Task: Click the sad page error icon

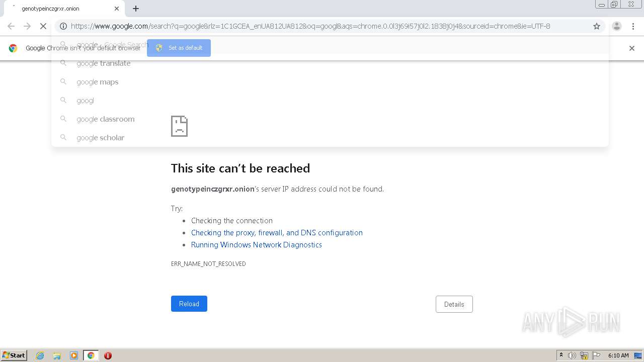Action: click(179, 126)
